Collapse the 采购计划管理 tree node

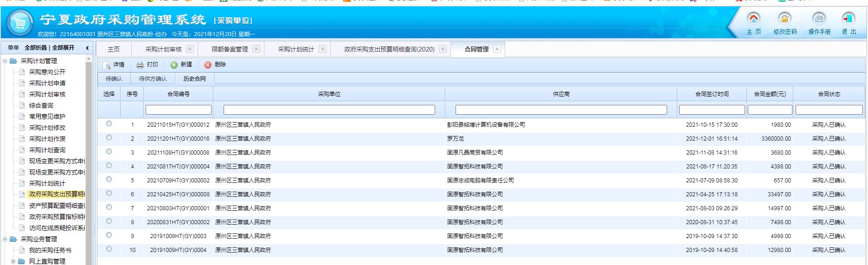tap(5, 61)
